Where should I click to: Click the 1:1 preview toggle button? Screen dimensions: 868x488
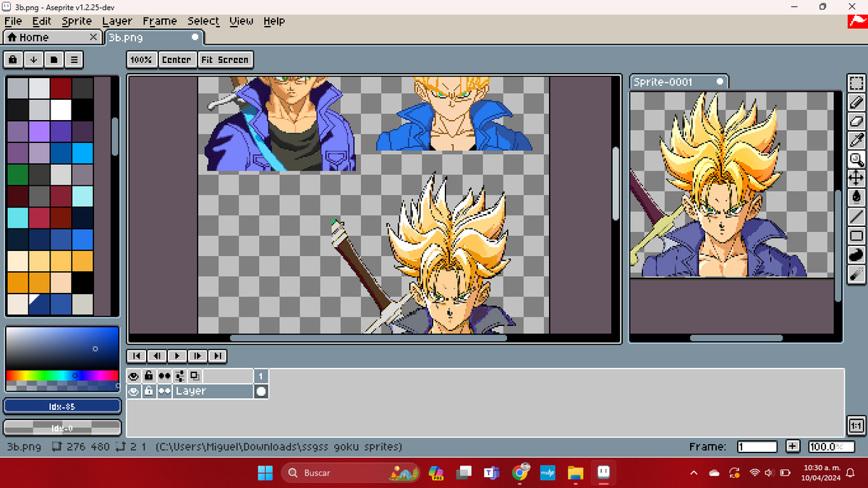[x=856, y=426]
